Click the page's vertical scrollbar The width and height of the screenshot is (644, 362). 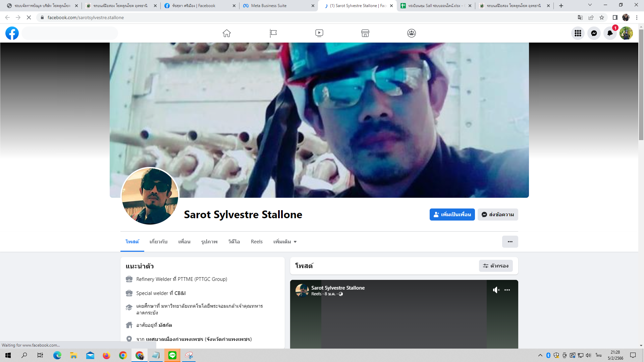click(x=641, y=84)
